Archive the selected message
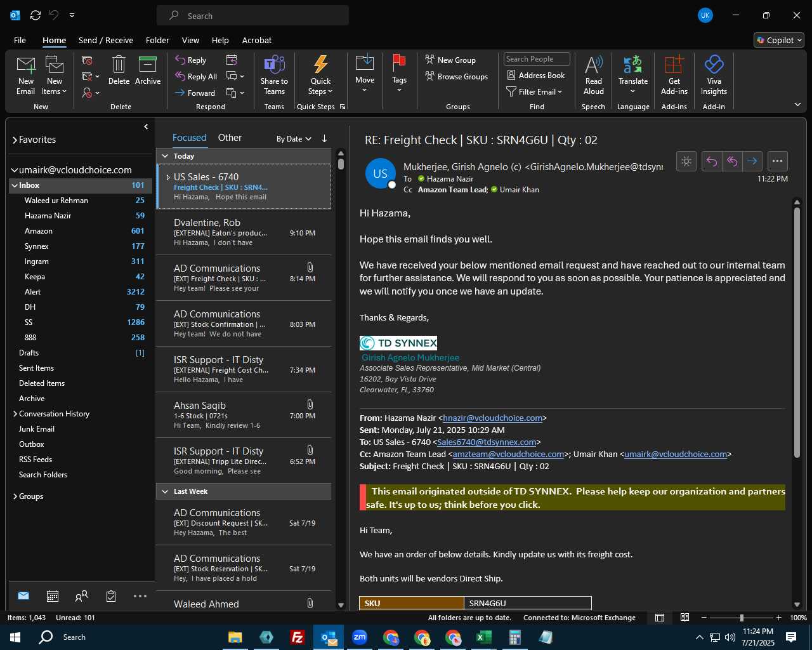 (148, 70)
